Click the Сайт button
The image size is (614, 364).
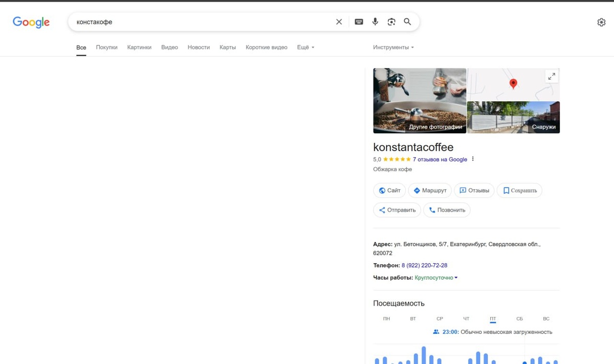pyautogui.click(x=389, y=190)
